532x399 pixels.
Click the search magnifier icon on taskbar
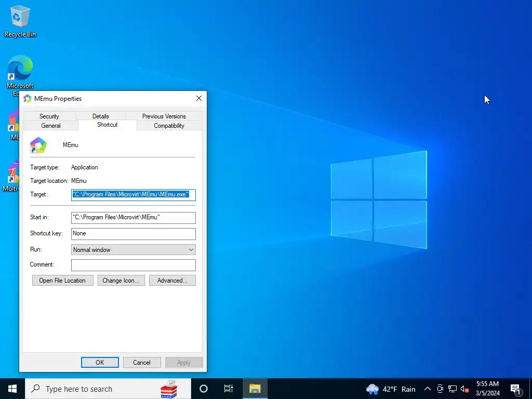click(35, 389)
